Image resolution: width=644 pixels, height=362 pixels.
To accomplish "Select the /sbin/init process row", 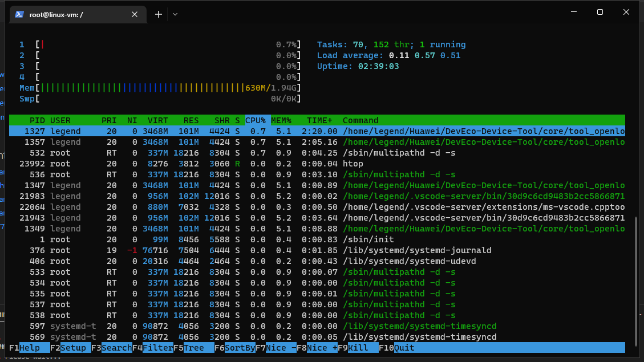I will point(317,239).
